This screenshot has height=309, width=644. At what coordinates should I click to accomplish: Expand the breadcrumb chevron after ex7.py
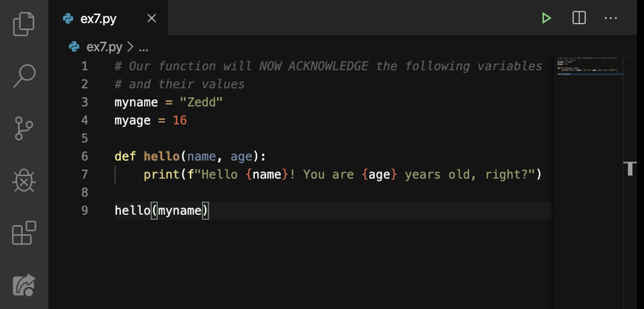pyautogui.click(x=130, y=47)
